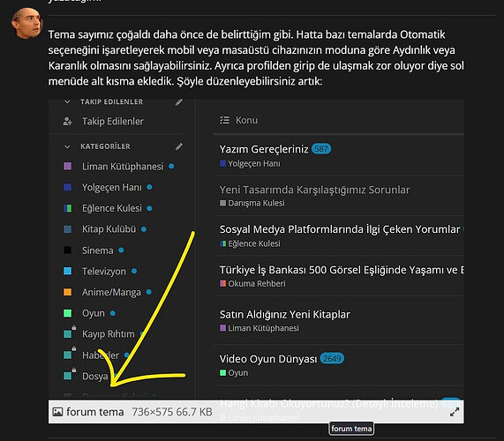Open Oyun category in sidebar

click(x=94, y=313)
